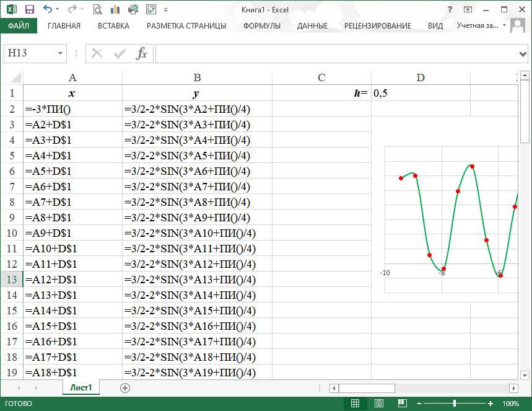Open Customize Quick Access Toolbar dropdown

(x=166, y=10)
